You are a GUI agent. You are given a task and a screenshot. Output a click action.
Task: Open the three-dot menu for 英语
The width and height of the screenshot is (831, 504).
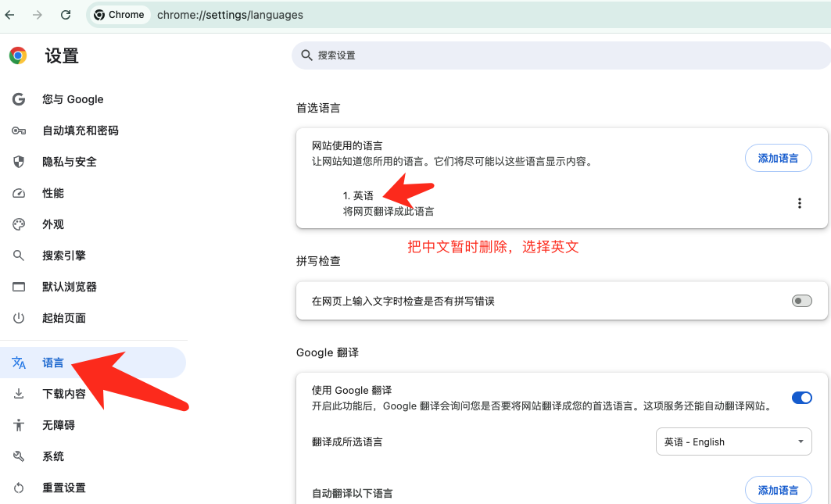pyautogui.click(x=799, y=203)
